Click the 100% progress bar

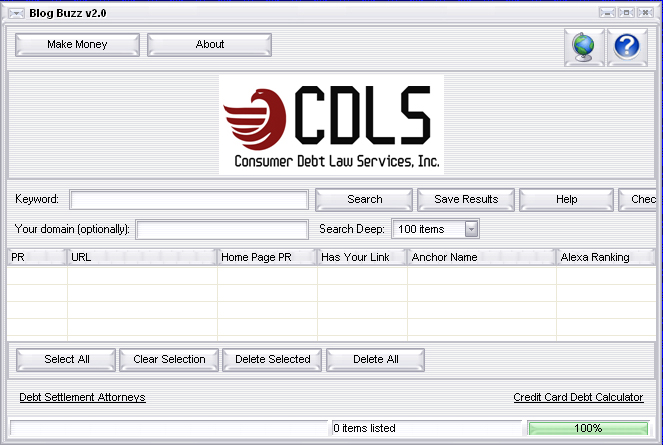pyautogui.click(x=588, y=428)
